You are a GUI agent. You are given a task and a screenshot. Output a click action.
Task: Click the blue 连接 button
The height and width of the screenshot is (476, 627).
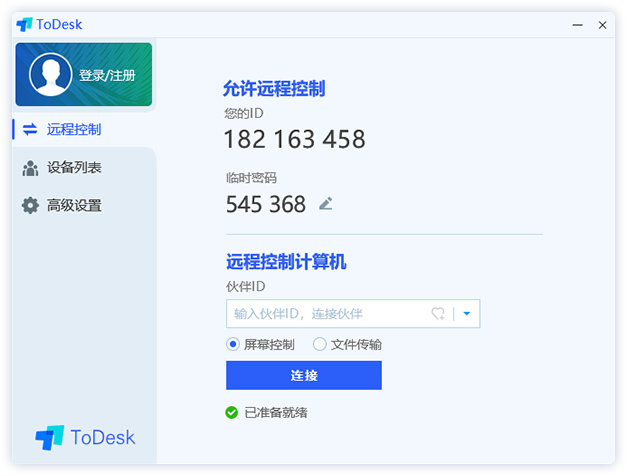304,375
